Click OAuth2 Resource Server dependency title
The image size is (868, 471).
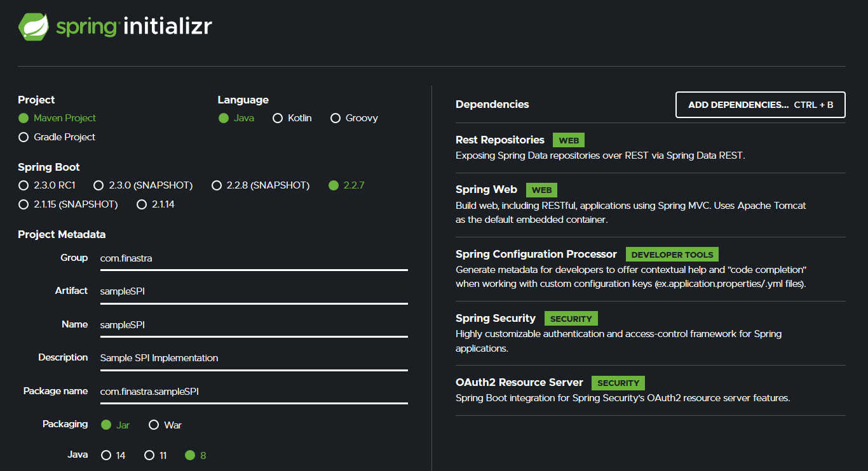pos(519,382)
